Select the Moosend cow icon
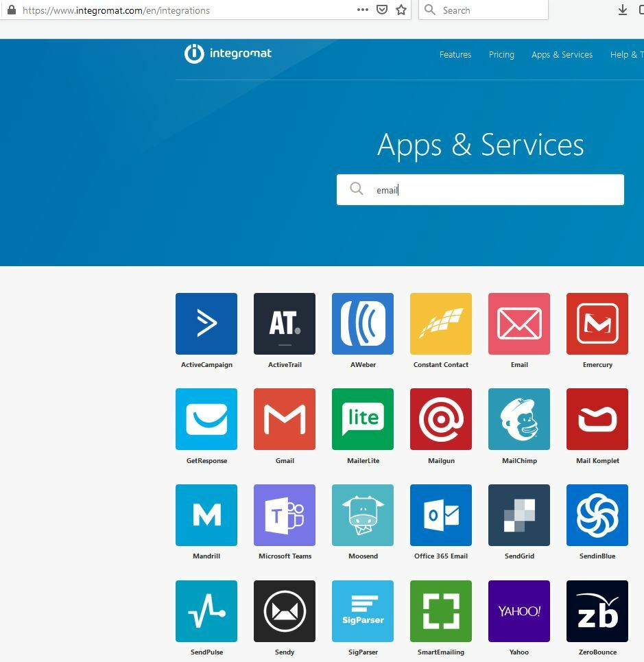Viewport: 644px width, 662px height. pyautogui.click(x=363, y=515)
